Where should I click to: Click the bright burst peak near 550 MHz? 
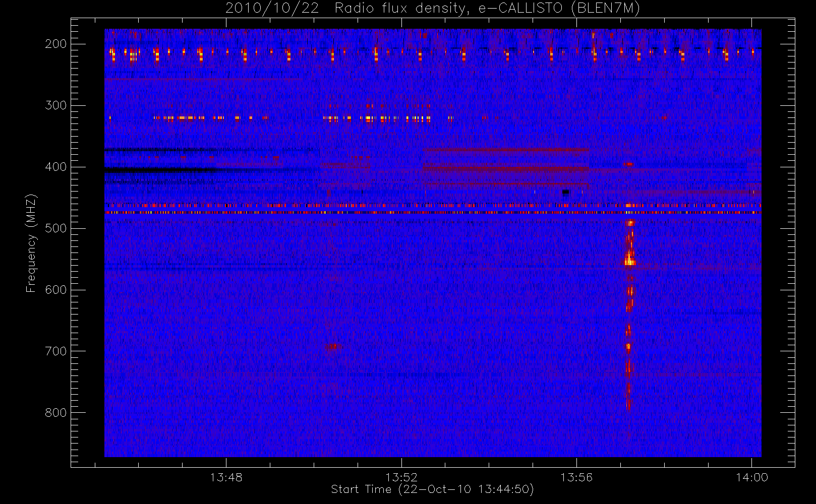(x=629, y=260)
